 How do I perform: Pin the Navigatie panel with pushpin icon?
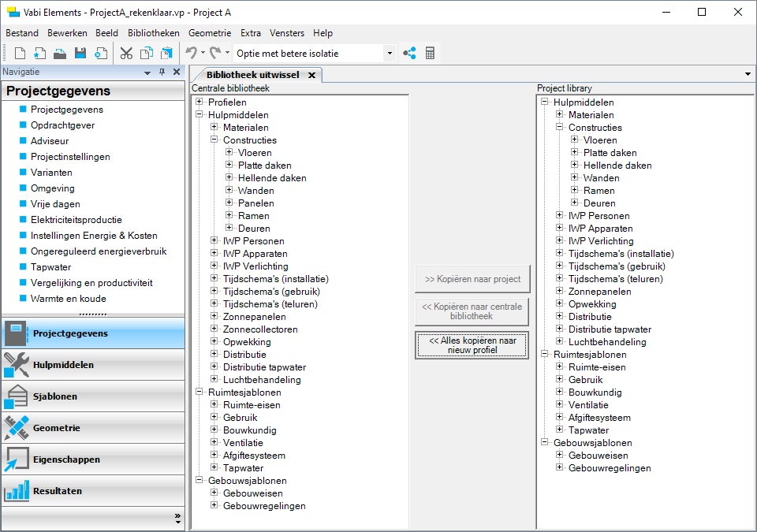click(162, 72)
